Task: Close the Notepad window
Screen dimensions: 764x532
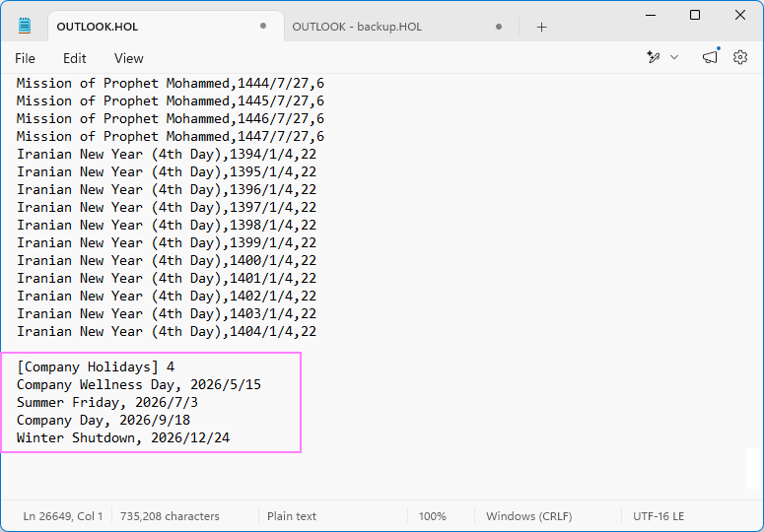Action: pyautogui.click(x=740, y=15)
